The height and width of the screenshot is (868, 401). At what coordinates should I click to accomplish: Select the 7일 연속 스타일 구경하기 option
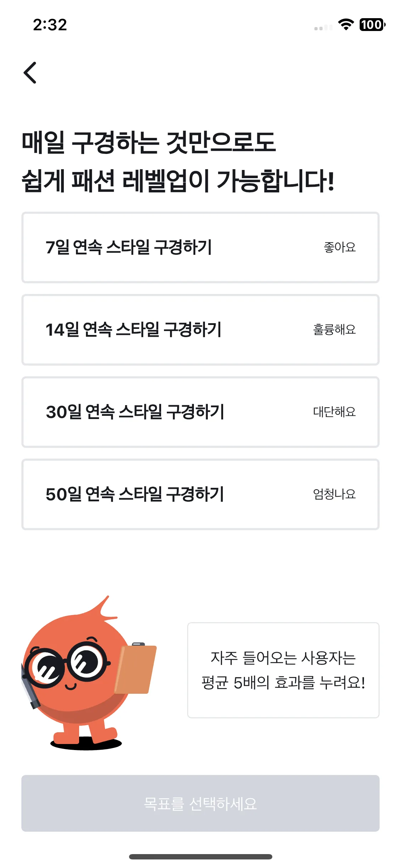tap(200, 247)
